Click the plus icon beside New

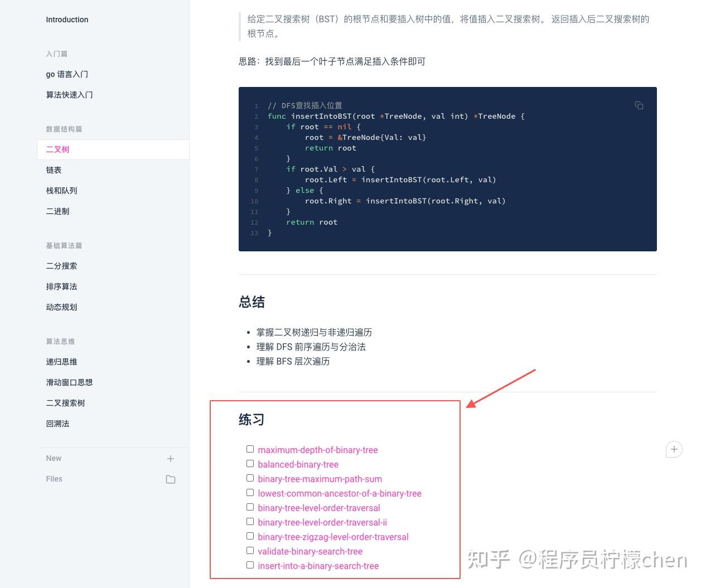171,458
